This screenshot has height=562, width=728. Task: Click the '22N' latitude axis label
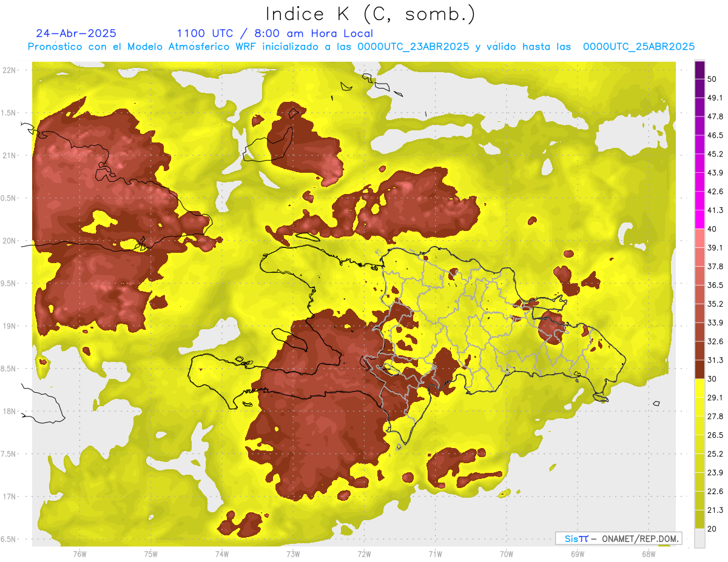tap(10, 70)
